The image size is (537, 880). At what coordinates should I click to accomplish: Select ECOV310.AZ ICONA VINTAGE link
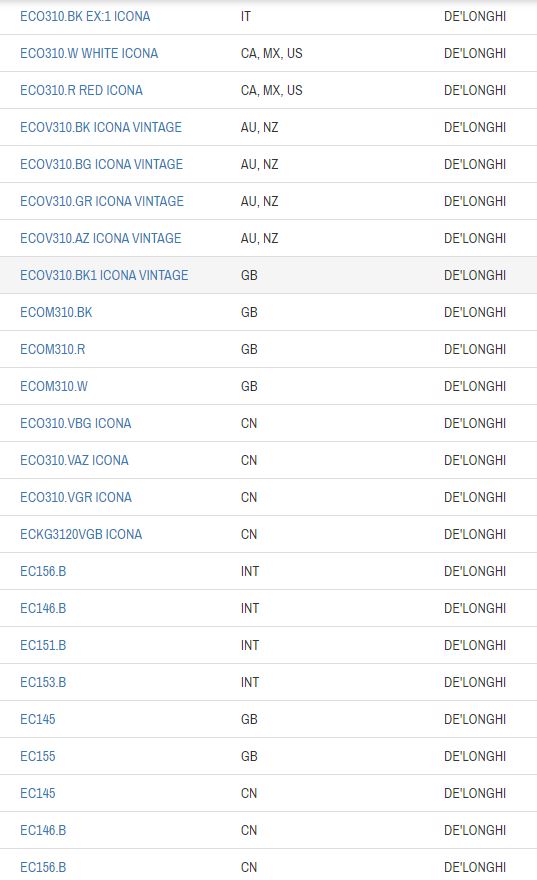[x=101, y=239]
